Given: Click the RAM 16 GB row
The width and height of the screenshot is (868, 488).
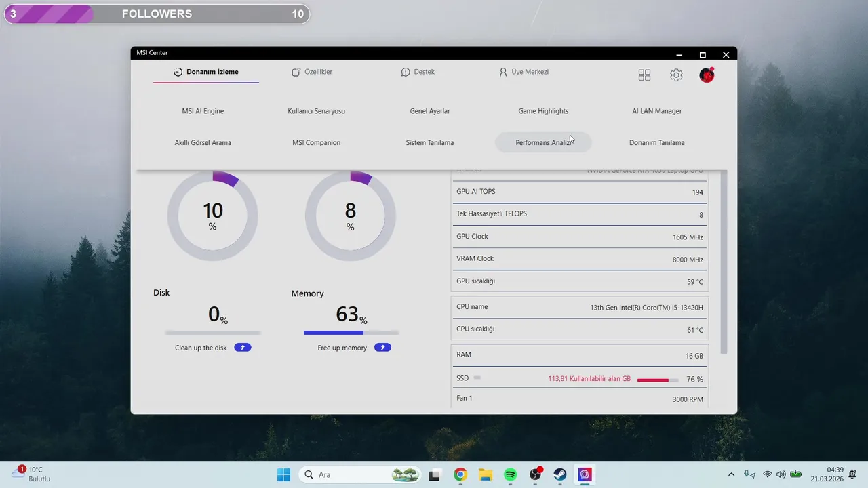Looking at the screenshot, I should click(x=580, y=355).
